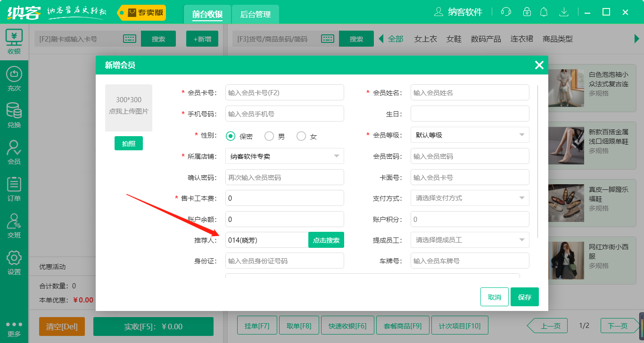Click the lock screen icon in title bar
644x343 pixels.
tap(527, 12)
